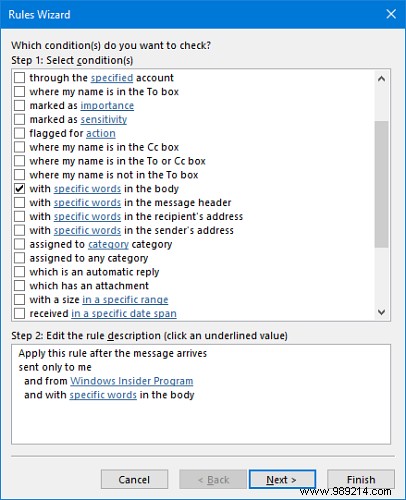Viewport: 406px width, 500px height.
Task: Open 'specific words' link in Step 2 description
Action: pyautogui.click(x=103, y=395)
